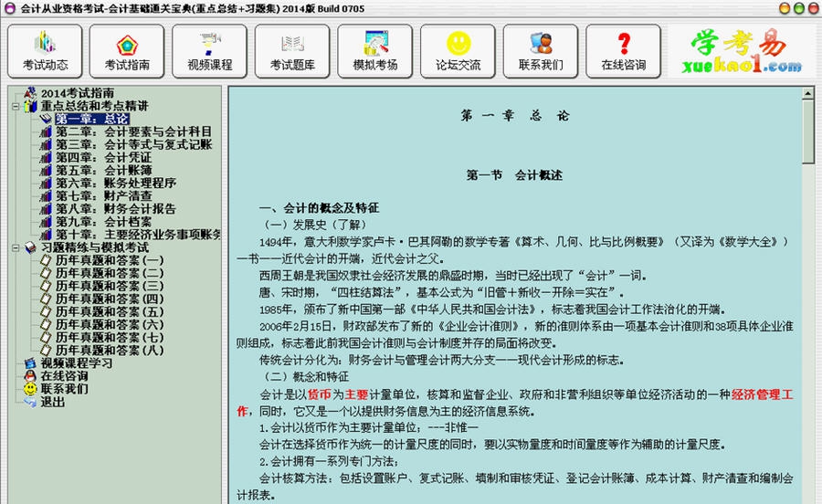Open 历年真题和答案(四) label
This screenshot has height=504, width=822.
point(110,299)
